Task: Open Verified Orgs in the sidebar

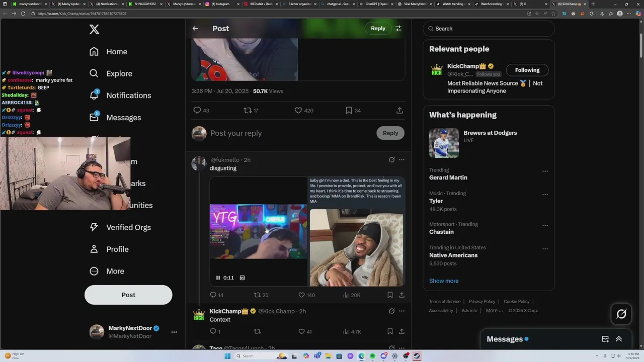Action: coord(120,227)
